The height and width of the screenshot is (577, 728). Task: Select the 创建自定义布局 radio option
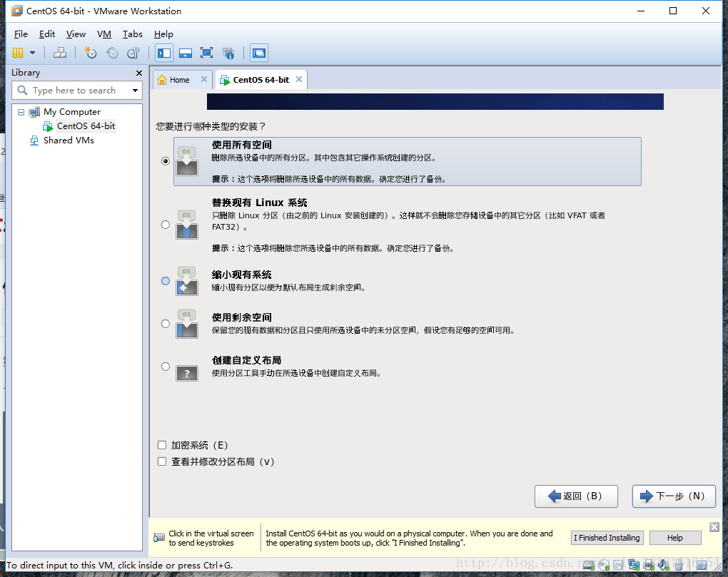[x=166, y=367]
